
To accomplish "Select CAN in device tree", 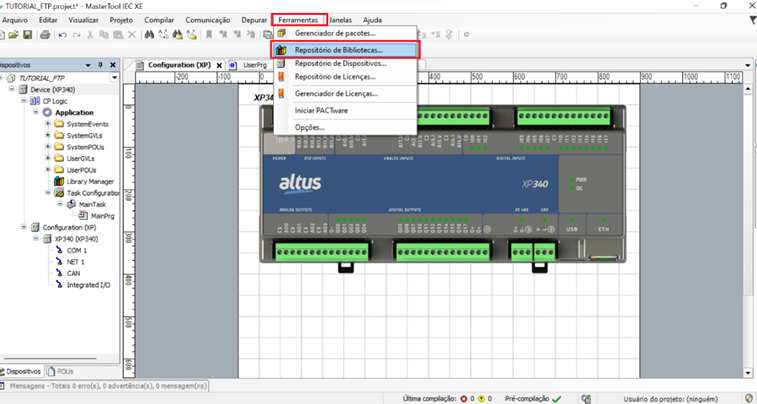I will coord(73,273).
